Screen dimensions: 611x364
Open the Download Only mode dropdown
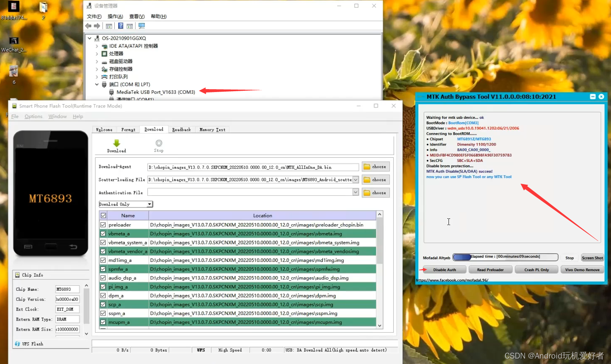(150, 204)
